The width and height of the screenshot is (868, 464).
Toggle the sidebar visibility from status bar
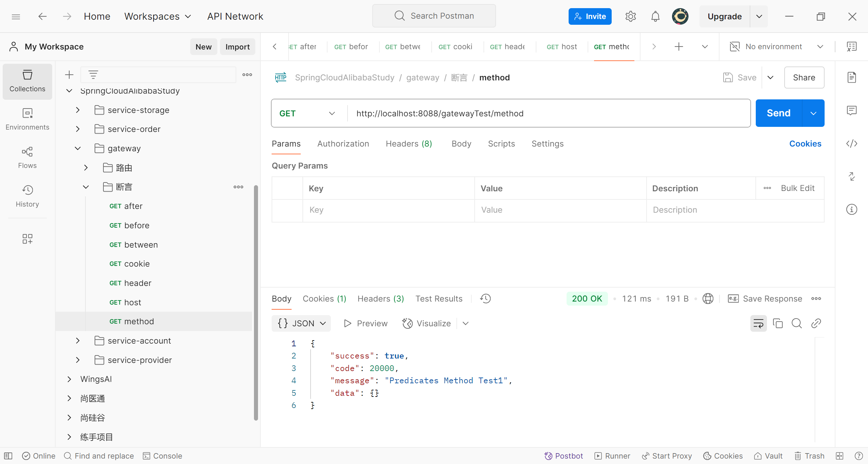point(8,456)
